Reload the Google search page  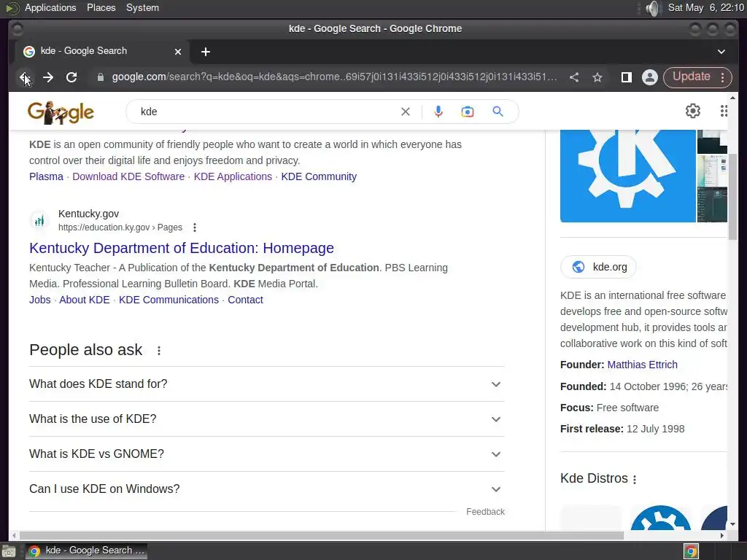pos(71,77)
